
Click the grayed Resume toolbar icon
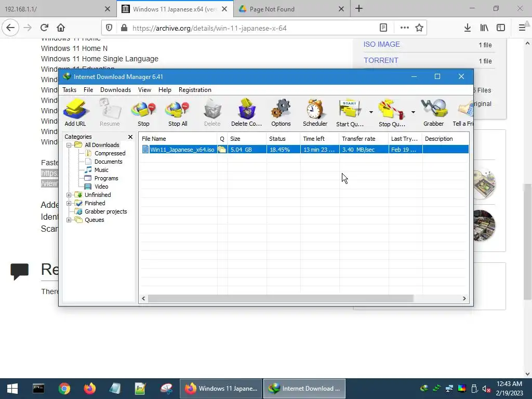click(110, 113)
